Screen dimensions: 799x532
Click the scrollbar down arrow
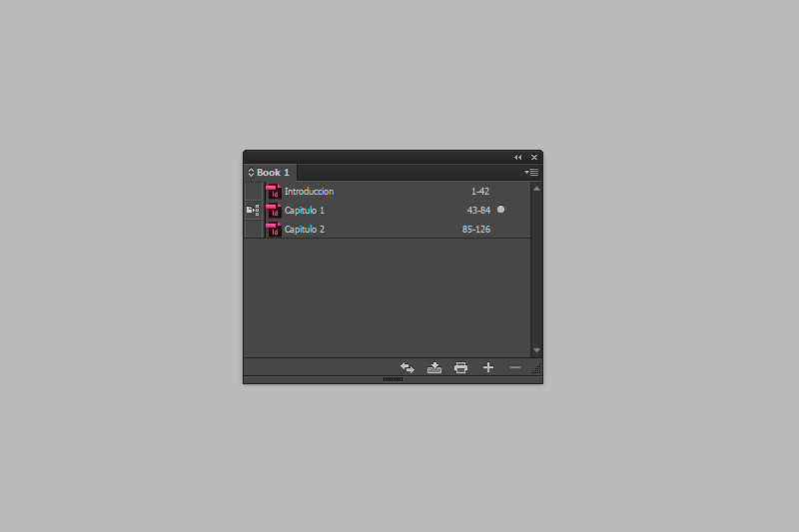pos(536,350)
